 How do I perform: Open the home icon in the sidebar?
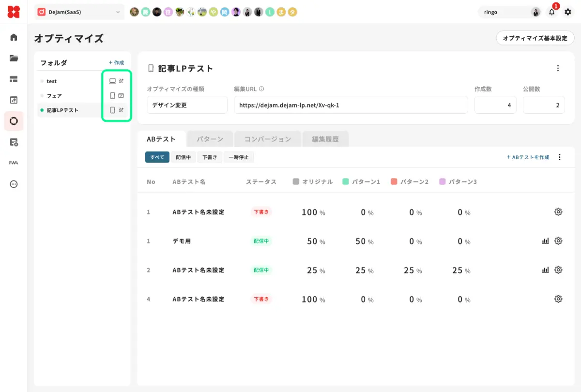point(14,37)
